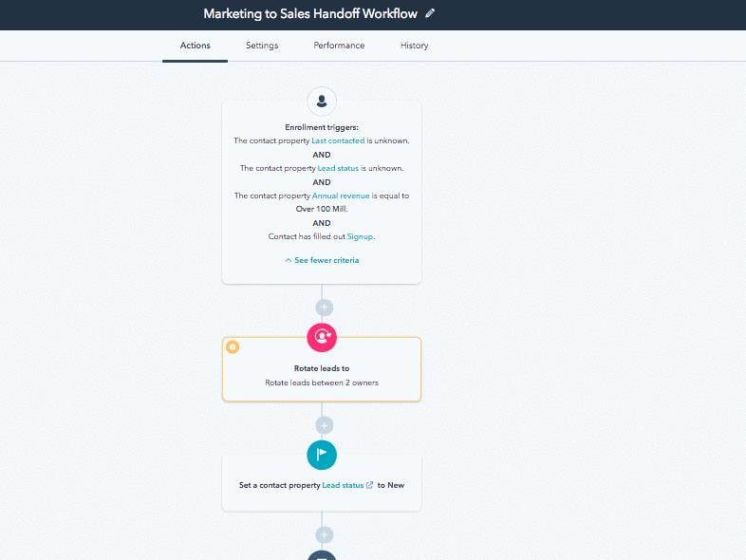
Task: Click the pencil icon to rename workflow
Action: pos(430,14)
